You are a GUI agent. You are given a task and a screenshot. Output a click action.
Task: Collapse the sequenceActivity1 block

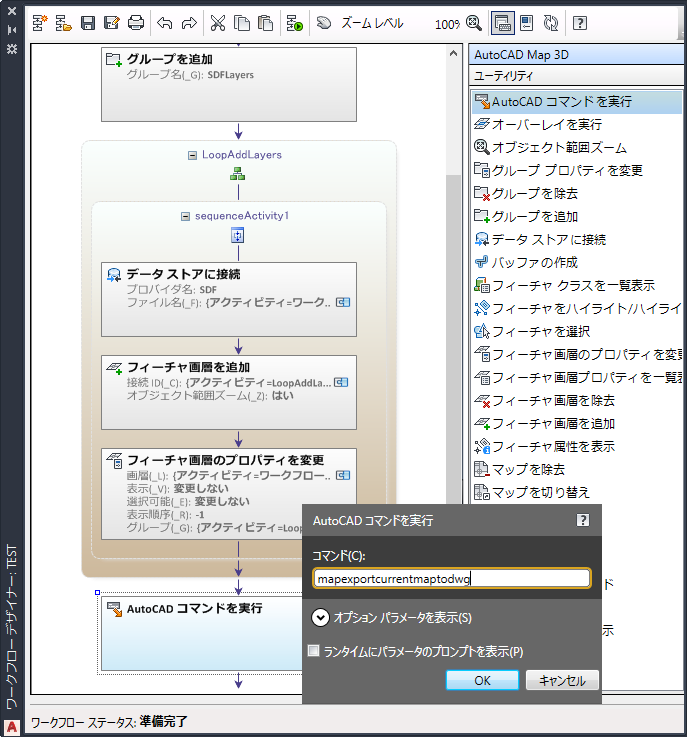[x=185, y=216]
